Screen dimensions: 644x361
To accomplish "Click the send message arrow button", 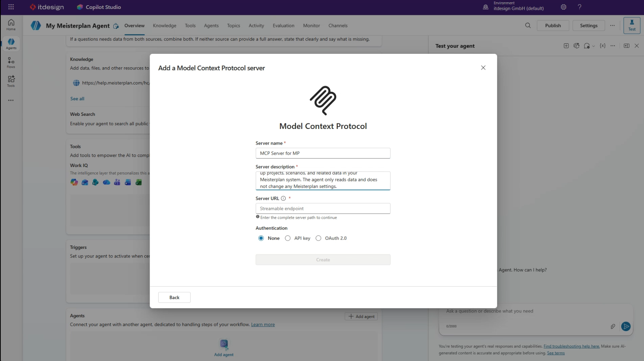I will point(626,326).
